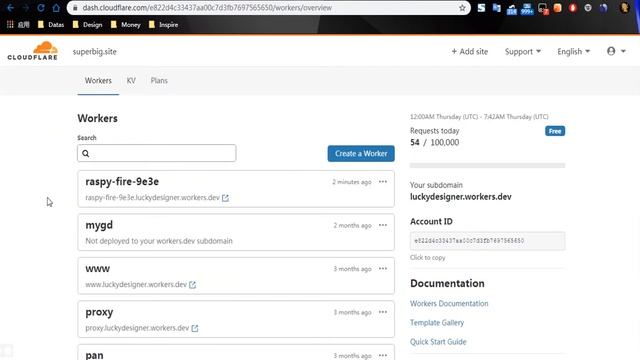Open the browser home icon

coord(56,8)
